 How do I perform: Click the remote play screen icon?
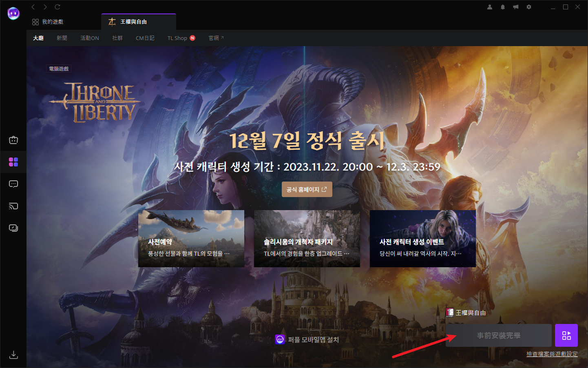[x=13, y=228]
